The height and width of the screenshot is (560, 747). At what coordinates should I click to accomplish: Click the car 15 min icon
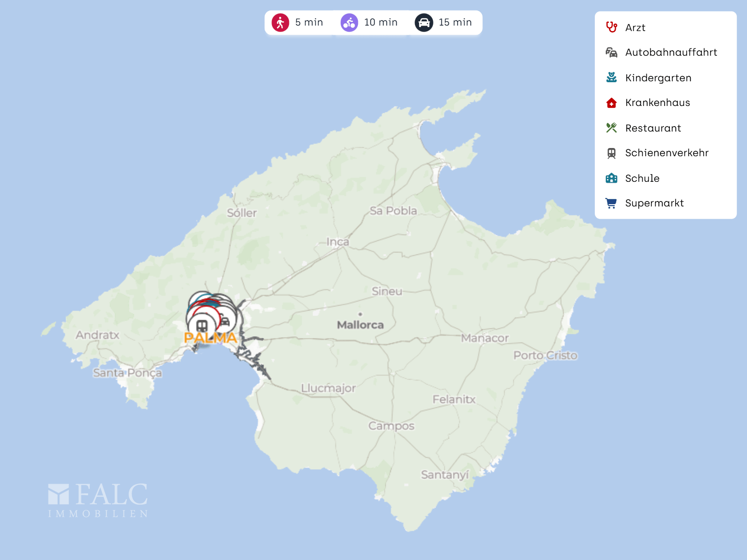coord(424,22)
